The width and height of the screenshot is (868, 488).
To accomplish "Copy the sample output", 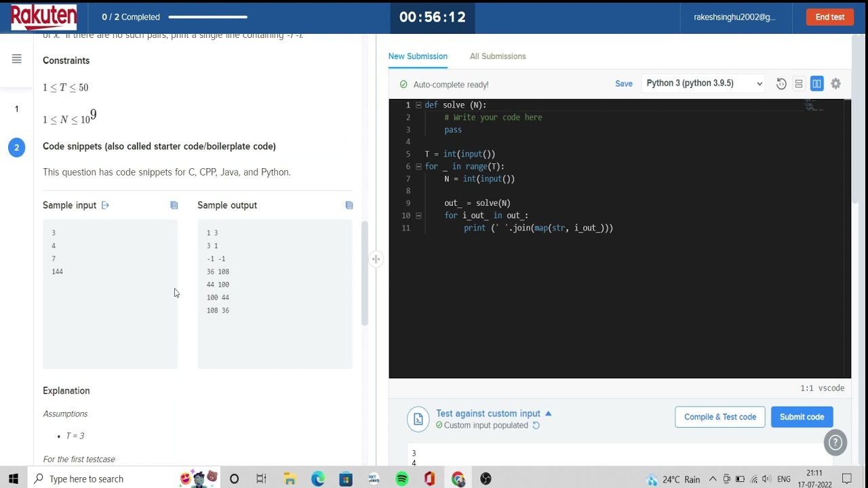I will [349, 205].
